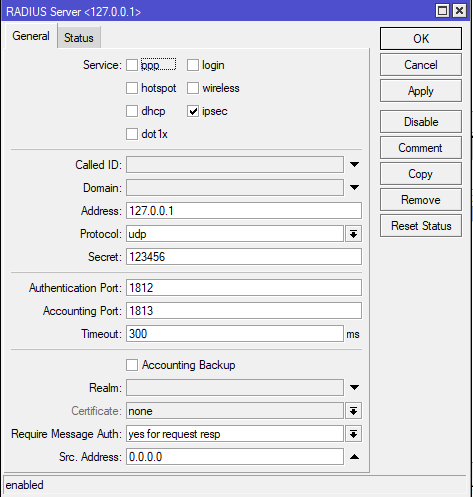This screenshot has width=473, height=497.
Task: Expand the Realm field arrow
Action: [x=354, y=387]
